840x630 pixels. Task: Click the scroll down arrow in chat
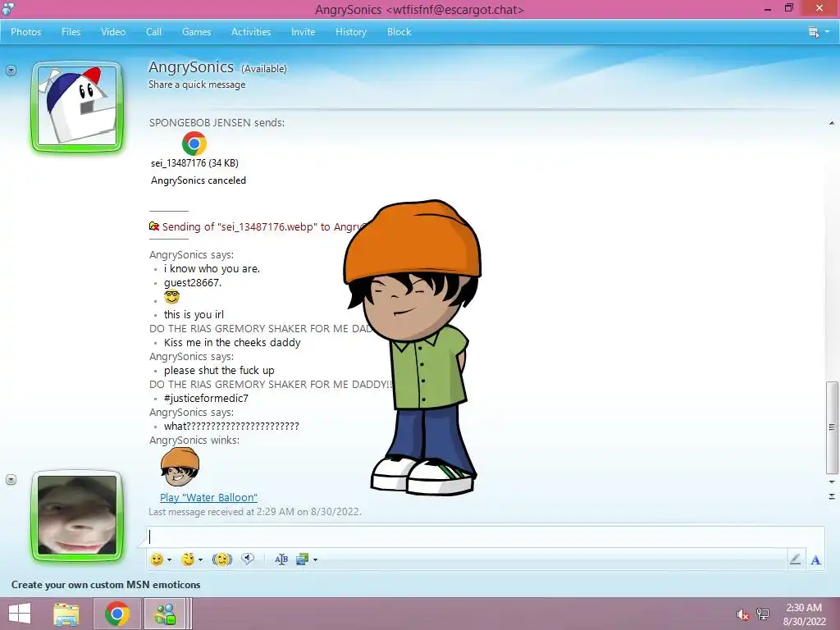(x=832, y=482)
